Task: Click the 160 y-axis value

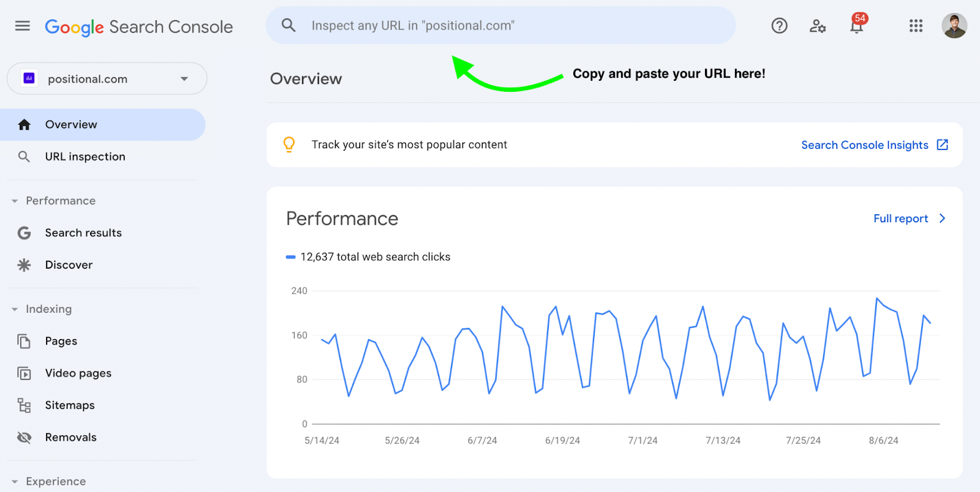Action: [x=300, y=335]
